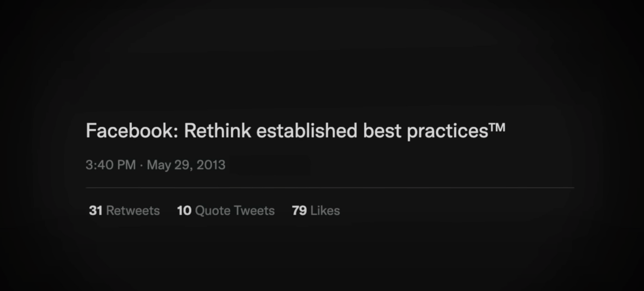The height and width of the screenshot is (291, 644).
Task: Click the horizontal divider under the timestamp
Action: pos(330,187)
